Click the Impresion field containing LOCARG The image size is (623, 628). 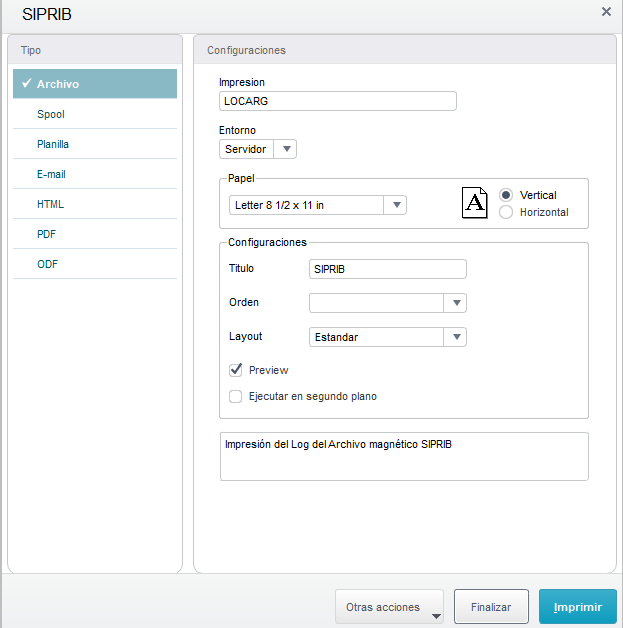click(x=338, y=101)
